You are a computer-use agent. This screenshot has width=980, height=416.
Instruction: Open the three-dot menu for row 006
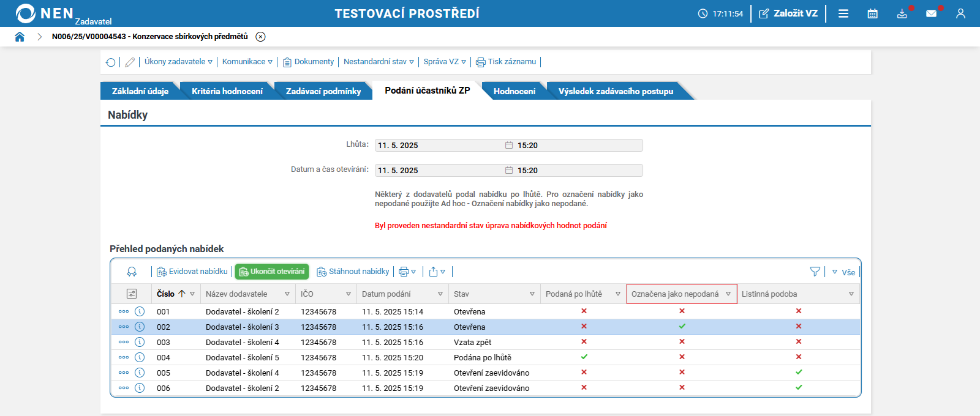(x=124, y=388)
